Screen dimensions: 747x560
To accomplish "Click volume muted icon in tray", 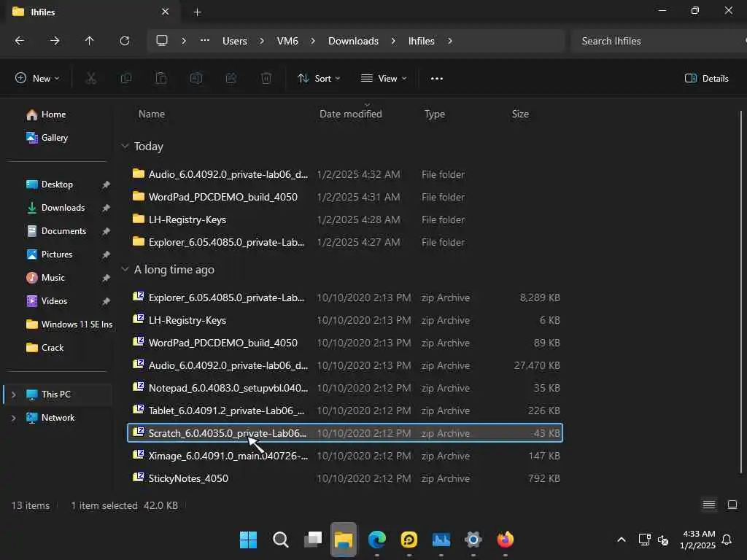I will (662, 540).
